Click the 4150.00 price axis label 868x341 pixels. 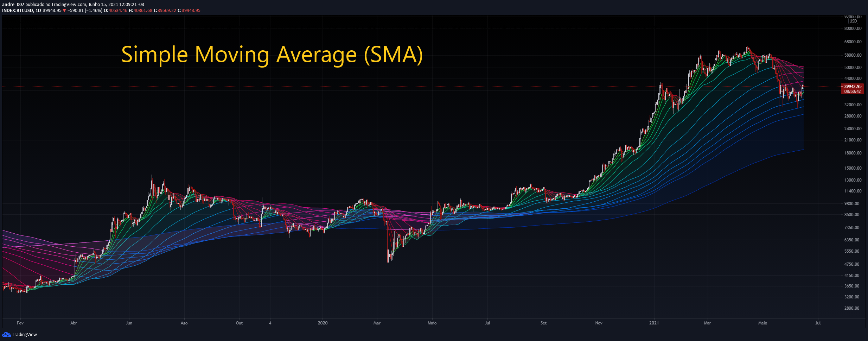click(x=852, y=276)
